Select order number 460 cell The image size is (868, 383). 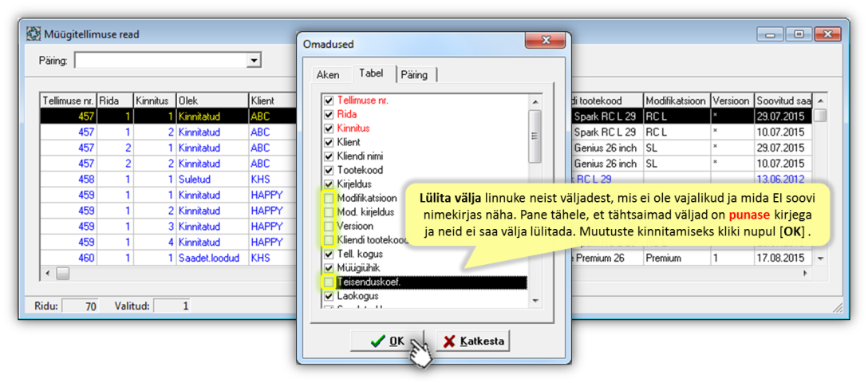[68, 258]
